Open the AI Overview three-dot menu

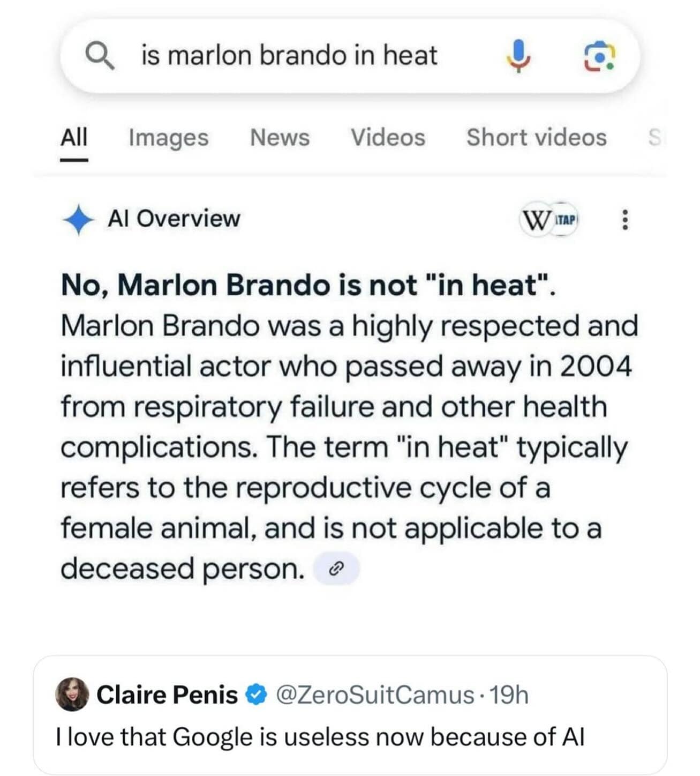click(x=624, y=220)
